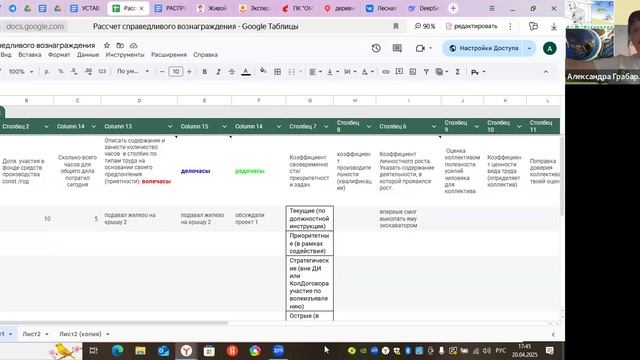Image resolution: width=640 pixels, height=360 pixels.
Task: Increase decimal places
Action: point(88,71)
